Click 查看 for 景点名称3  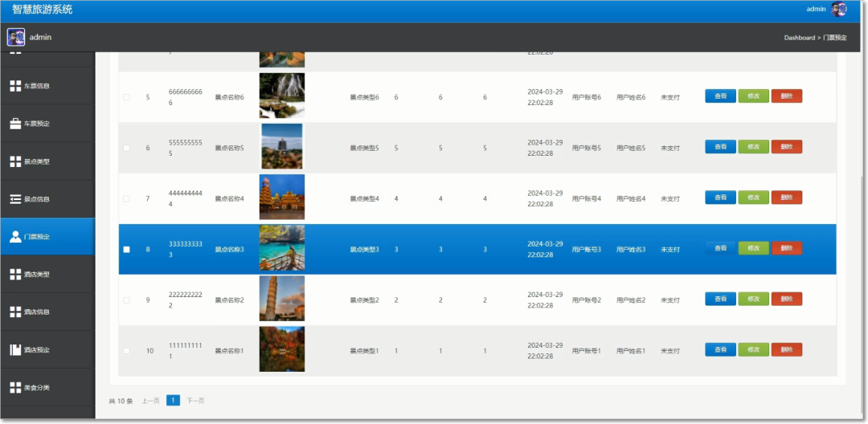(720, 248)
